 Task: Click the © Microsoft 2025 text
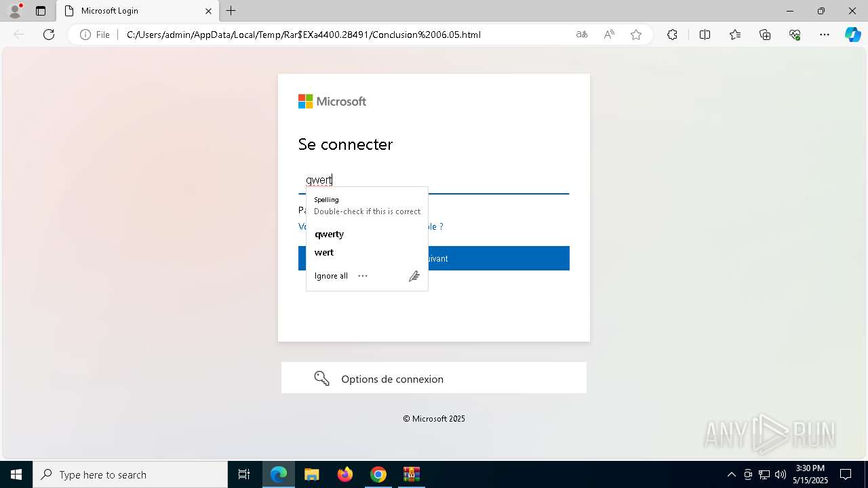coord(434,419)
